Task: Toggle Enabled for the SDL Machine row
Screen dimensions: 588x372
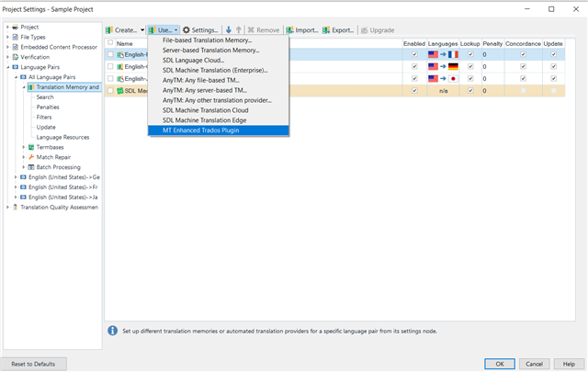Action: pos(414,90)
